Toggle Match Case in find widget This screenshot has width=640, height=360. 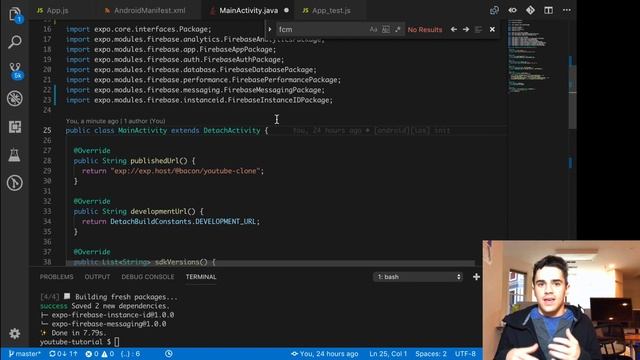[x=373, y=29]
